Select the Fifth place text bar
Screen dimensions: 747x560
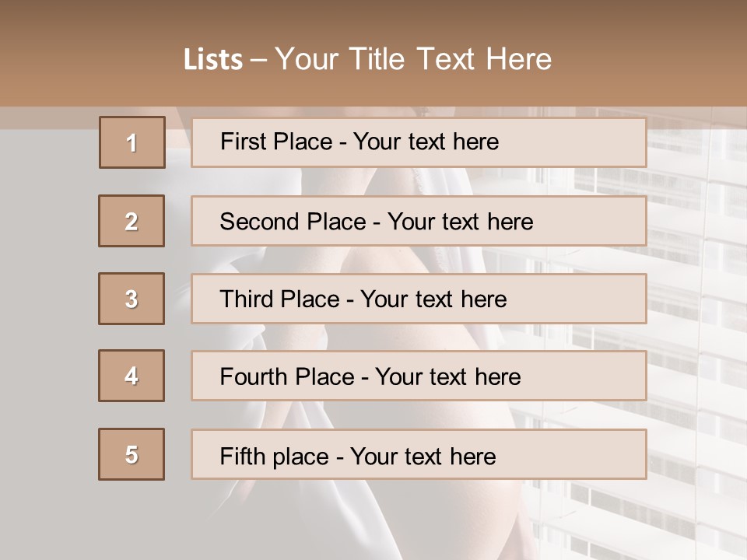point(419,454)
